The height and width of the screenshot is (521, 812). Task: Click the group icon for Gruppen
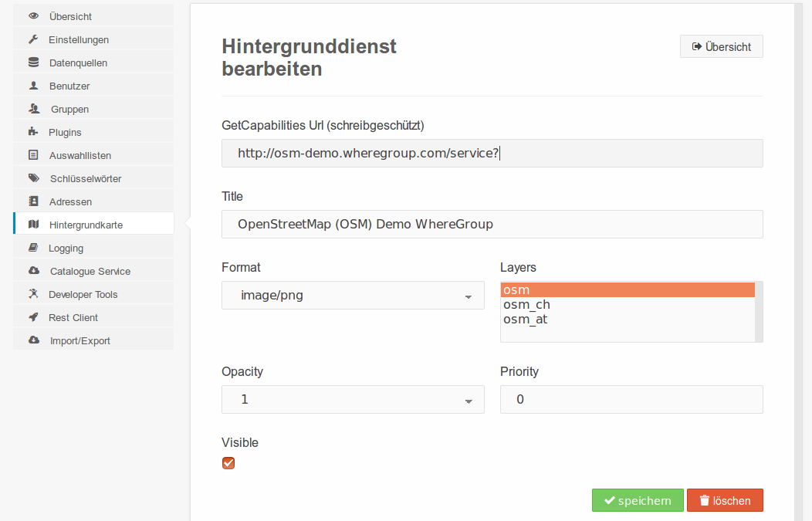click(34, 109)
